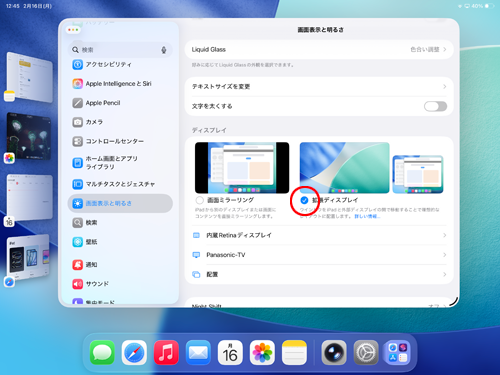Launch Mail from the dock
The image size is (500, 375).
point(198,352)
